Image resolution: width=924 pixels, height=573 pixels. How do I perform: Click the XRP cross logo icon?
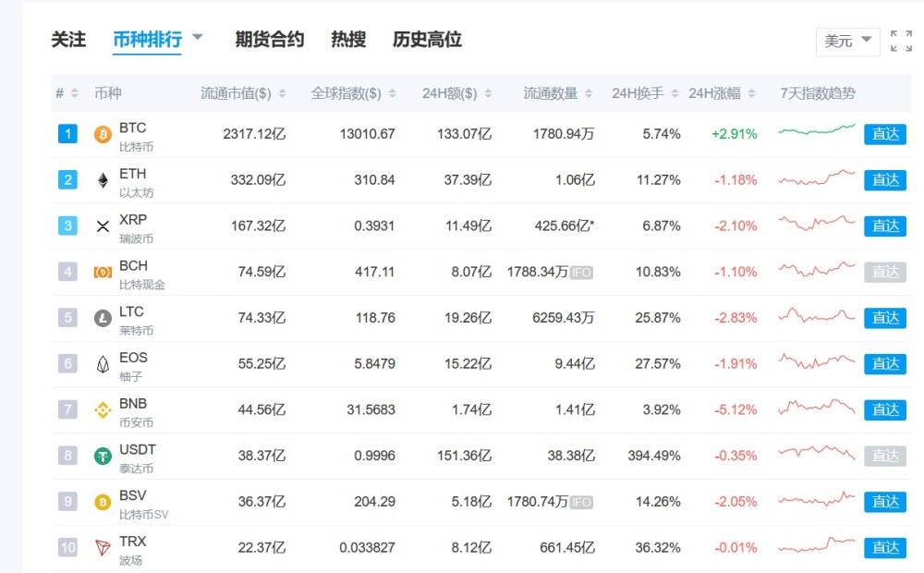(103, 226)
